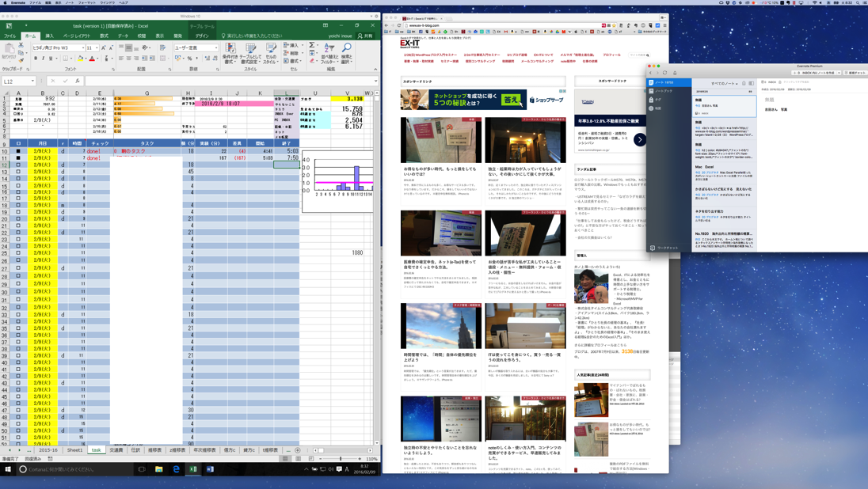Viewport: 868px width, 489px height.
Task: Open Word from the Windows taskbar
Action: click(x=210, y=469)
